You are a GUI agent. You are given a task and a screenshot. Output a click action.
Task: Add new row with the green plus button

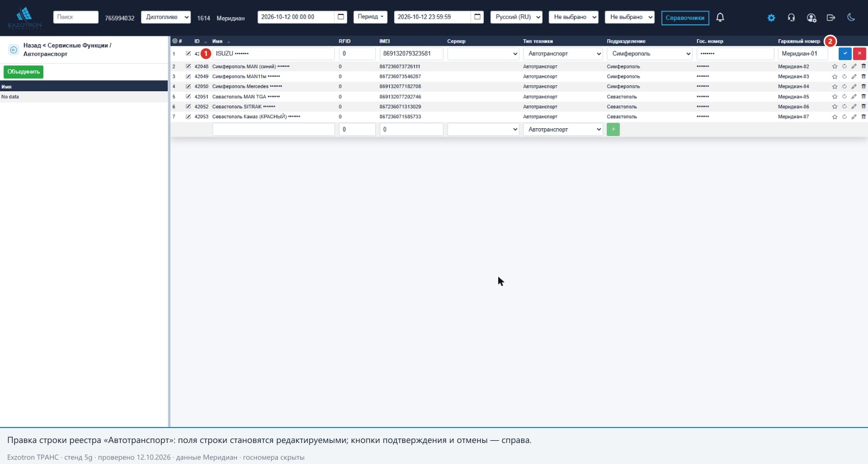(x=613, y=129)
